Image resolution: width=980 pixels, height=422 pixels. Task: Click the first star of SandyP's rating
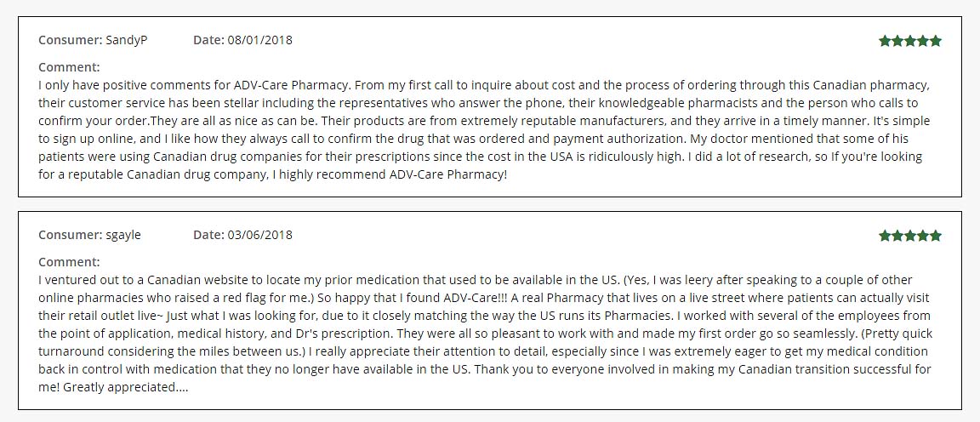pos(885,41)
